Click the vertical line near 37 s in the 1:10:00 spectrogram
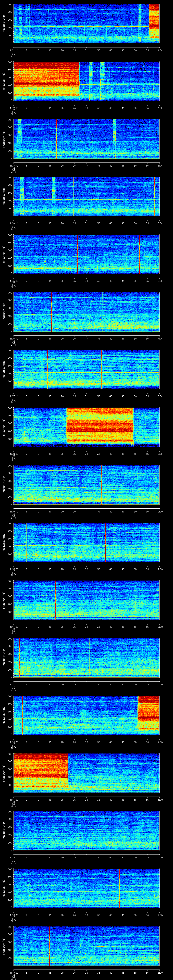This screenshot has height=980, width=173. 105,543
